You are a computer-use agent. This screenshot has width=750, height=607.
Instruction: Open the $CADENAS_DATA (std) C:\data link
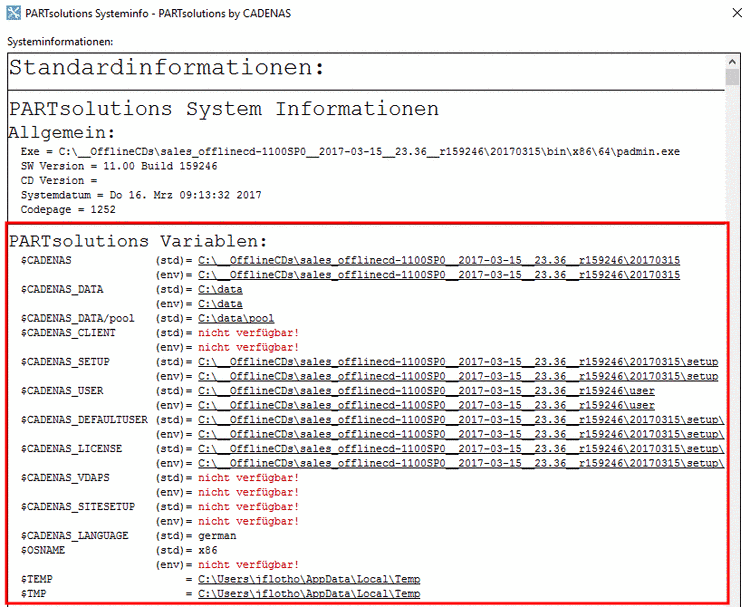click(220, 289)
